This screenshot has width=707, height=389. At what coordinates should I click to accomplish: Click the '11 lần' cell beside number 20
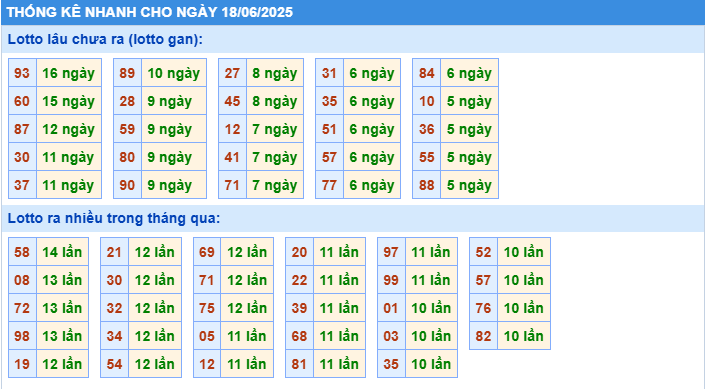coord(340,252)
